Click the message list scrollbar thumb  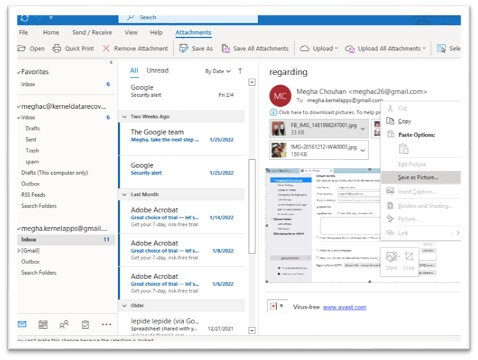coord(252,206)
